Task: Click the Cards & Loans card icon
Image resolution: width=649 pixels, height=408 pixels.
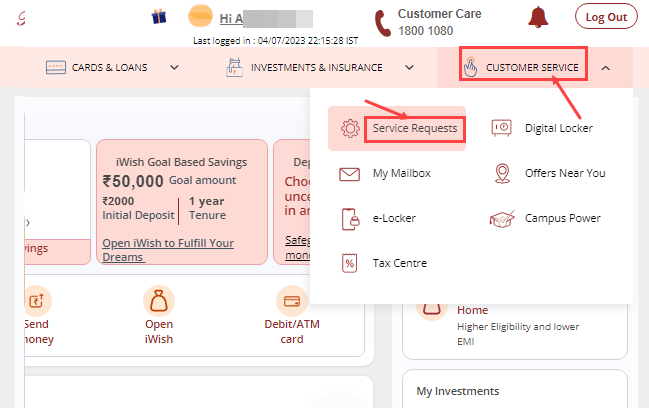Action: 56,67
